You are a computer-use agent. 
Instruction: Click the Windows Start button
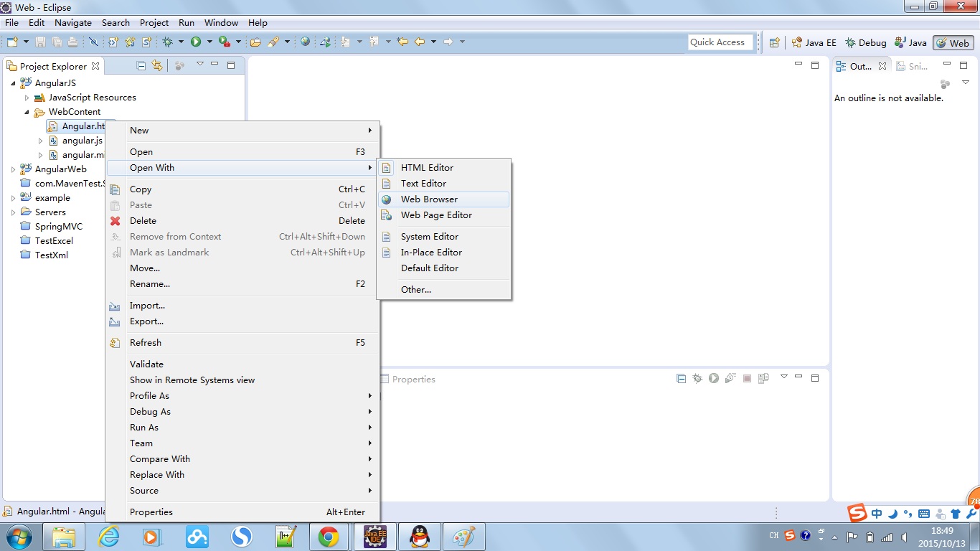point(18,537)
